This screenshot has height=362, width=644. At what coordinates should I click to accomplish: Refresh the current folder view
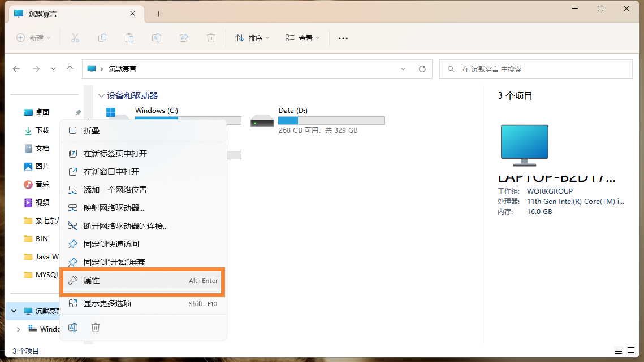pyautogui.click(x=422, y=69)
